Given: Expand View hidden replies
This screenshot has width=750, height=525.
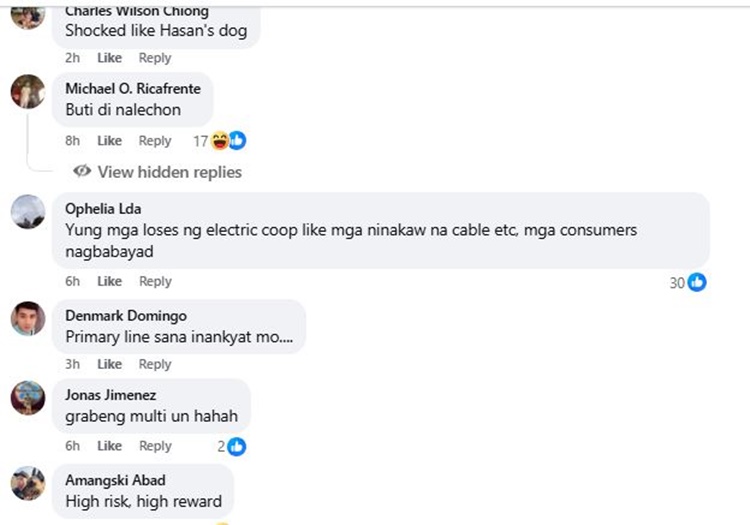Looking at the screenshot, I should [x=158, y=172].
